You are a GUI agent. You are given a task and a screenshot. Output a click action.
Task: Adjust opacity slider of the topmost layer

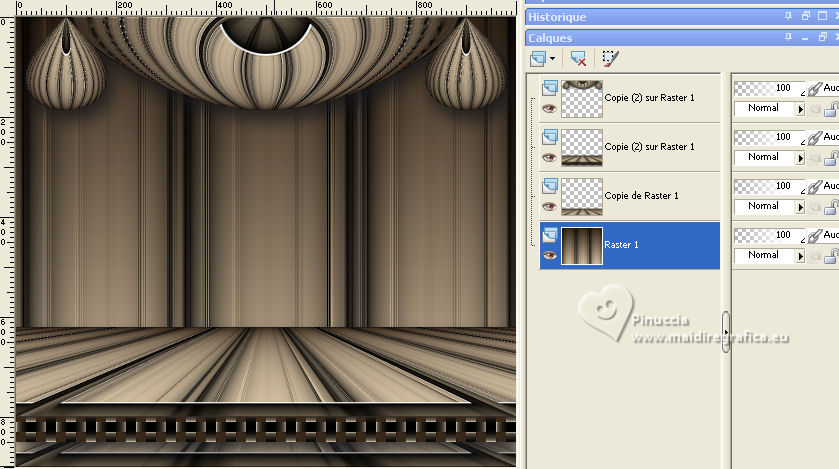click(769, 88)
